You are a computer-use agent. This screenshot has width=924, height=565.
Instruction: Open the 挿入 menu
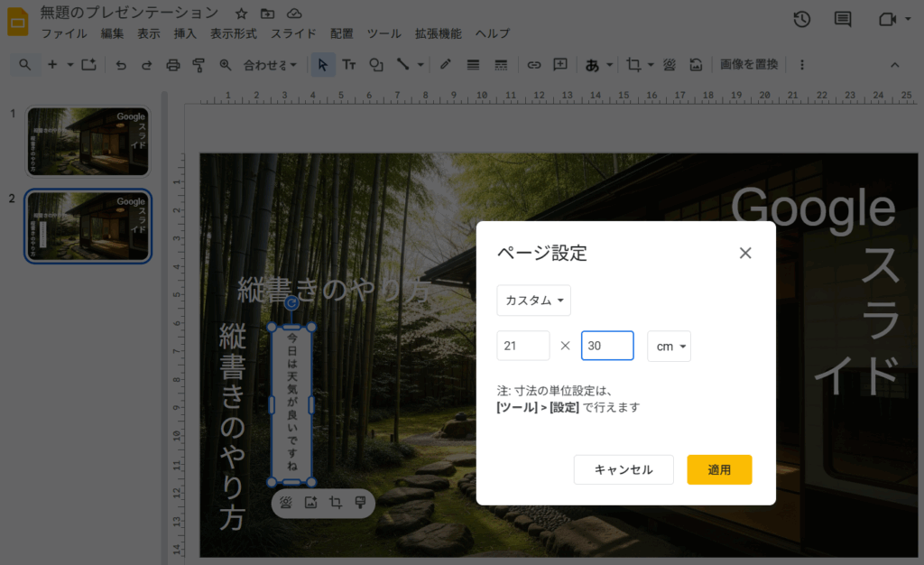click(x=185, y=33)
